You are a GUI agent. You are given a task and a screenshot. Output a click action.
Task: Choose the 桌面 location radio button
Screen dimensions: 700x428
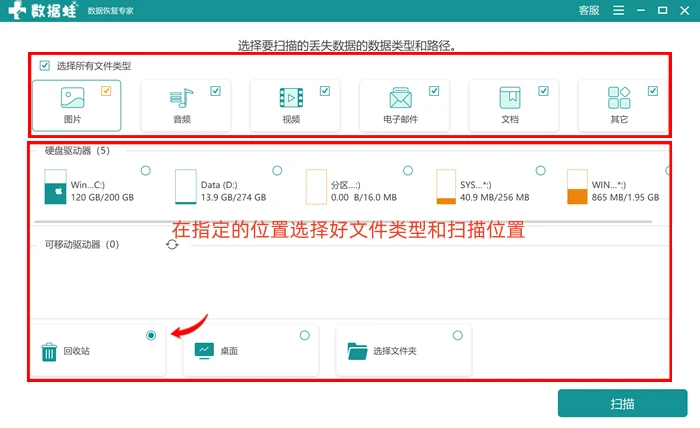coord(305,335)
